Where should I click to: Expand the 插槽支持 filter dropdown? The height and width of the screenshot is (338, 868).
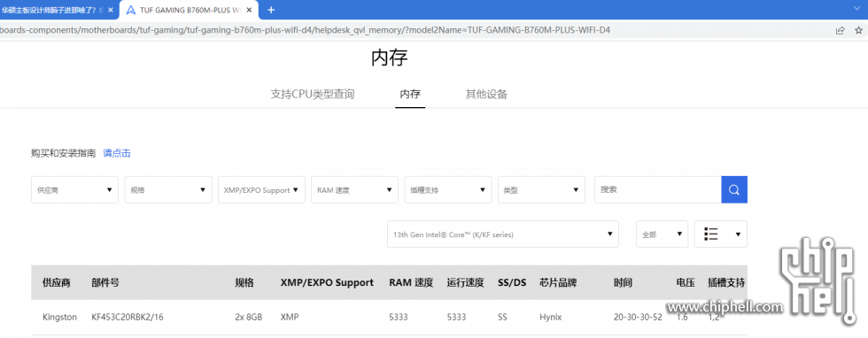[448, 189]
